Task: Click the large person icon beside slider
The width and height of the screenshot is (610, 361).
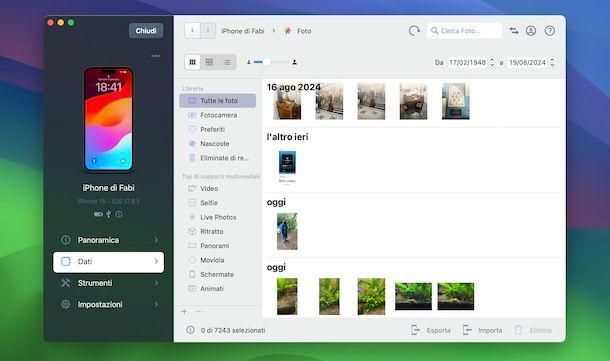Action: point(294,62)
